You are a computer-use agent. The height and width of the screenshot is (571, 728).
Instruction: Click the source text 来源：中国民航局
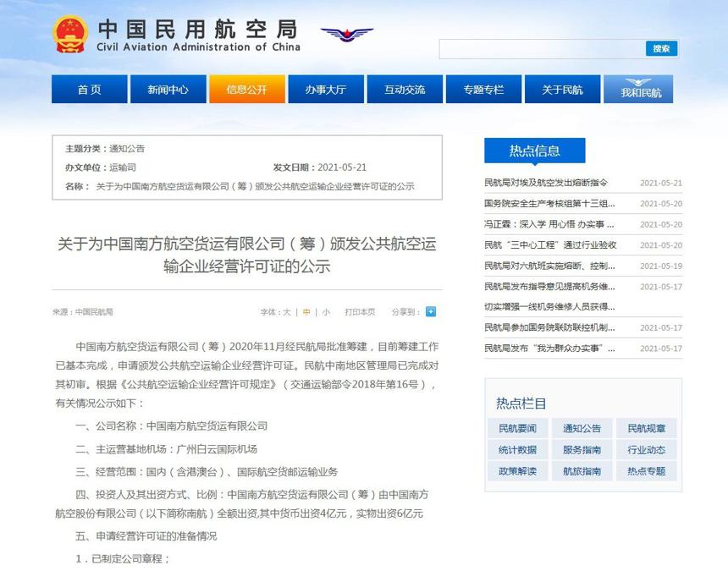click(x=83, y=312)
